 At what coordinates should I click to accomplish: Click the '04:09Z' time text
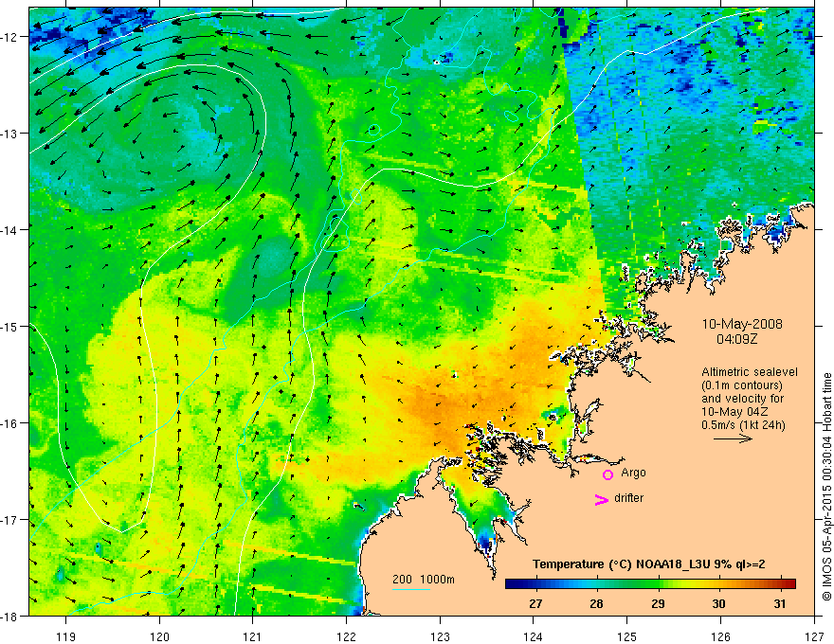click(x=737, y=339)
